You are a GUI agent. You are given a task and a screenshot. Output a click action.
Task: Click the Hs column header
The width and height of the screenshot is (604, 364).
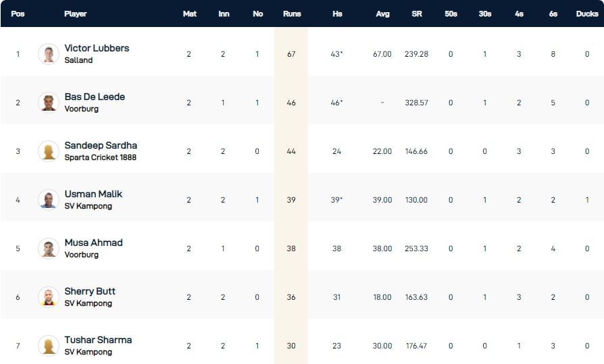click(x=337, y=14)
